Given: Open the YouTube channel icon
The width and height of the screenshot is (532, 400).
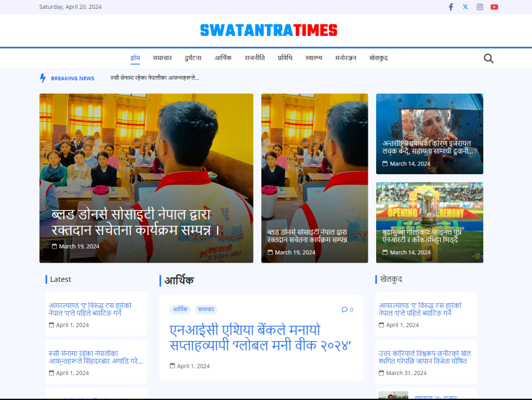Looking at the screenshot, I should [494, 7].
